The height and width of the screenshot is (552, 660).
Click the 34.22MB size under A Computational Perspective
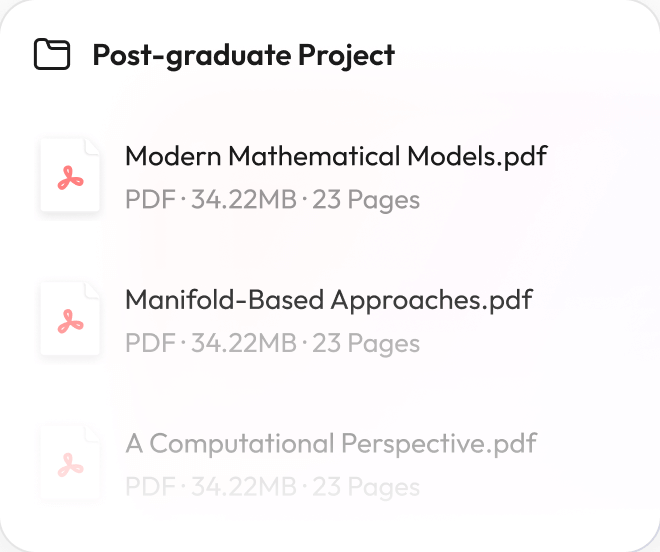tap(244, 487)
